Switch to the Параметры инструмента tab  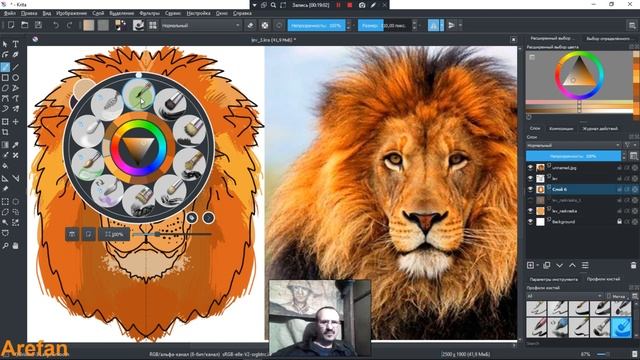tap(554, 279)
